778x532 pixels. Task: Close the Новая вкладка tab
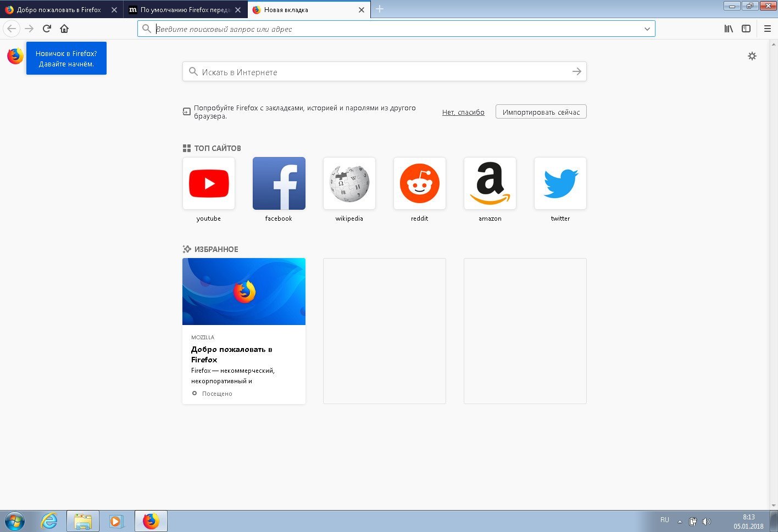pos(362,10)
